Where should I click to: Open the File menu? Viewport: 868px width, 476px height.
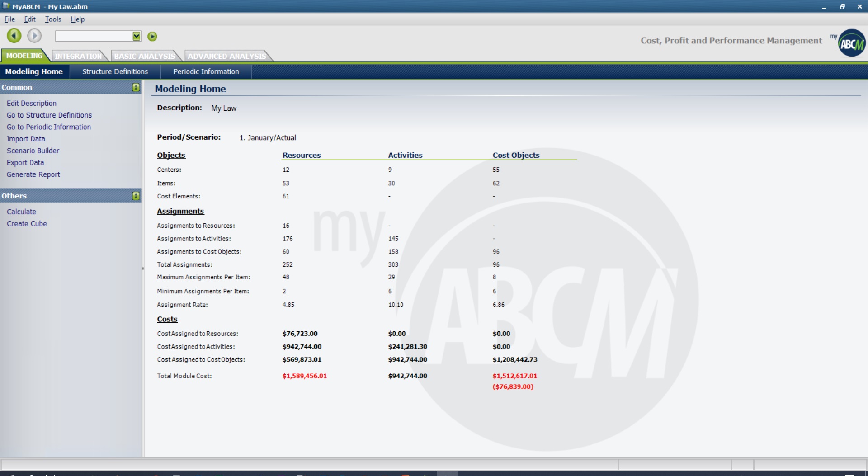click(9, 19)
